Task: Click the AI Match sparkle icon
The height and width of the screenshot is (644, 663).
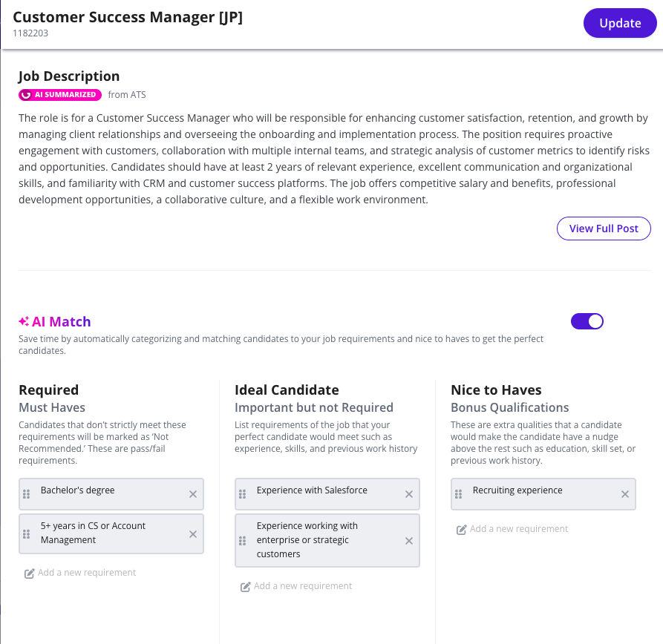Action: point(24,321)
